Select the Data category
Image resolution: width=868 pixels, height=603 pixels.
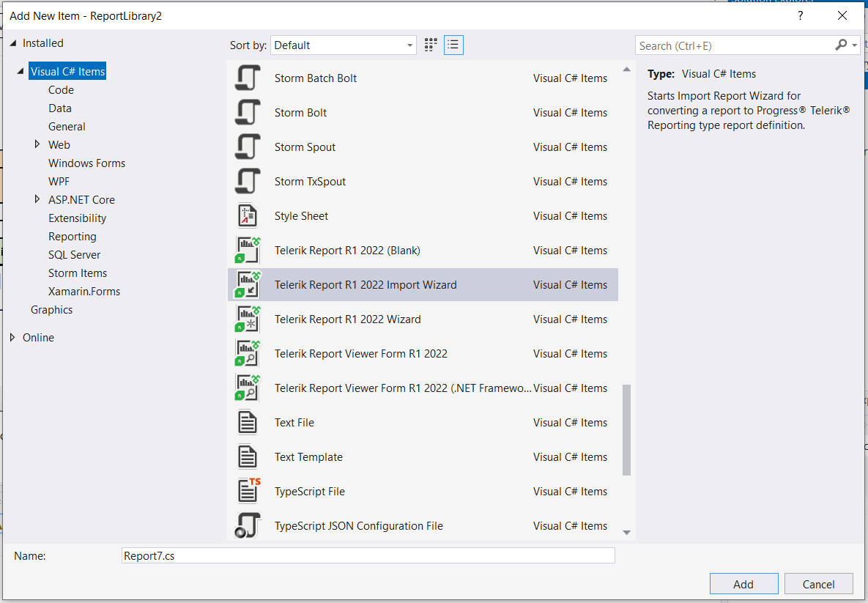(x=60, y=108)
